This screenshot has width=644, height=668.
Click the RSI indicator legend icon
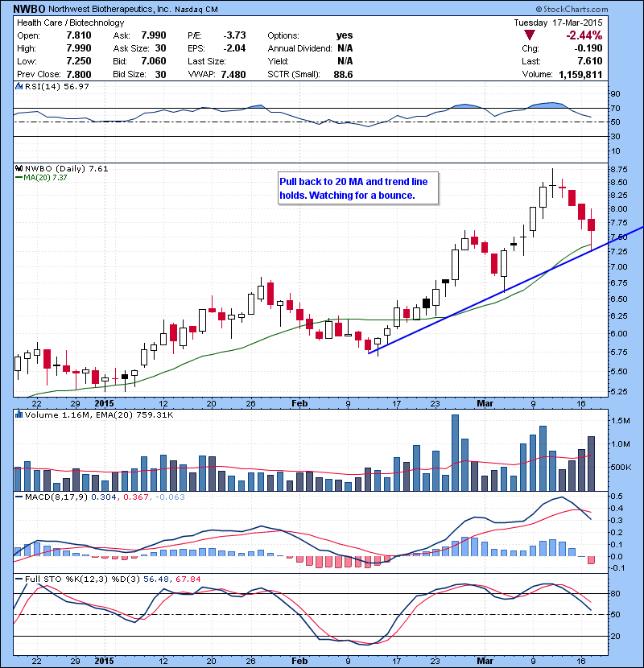pos(19,86)
